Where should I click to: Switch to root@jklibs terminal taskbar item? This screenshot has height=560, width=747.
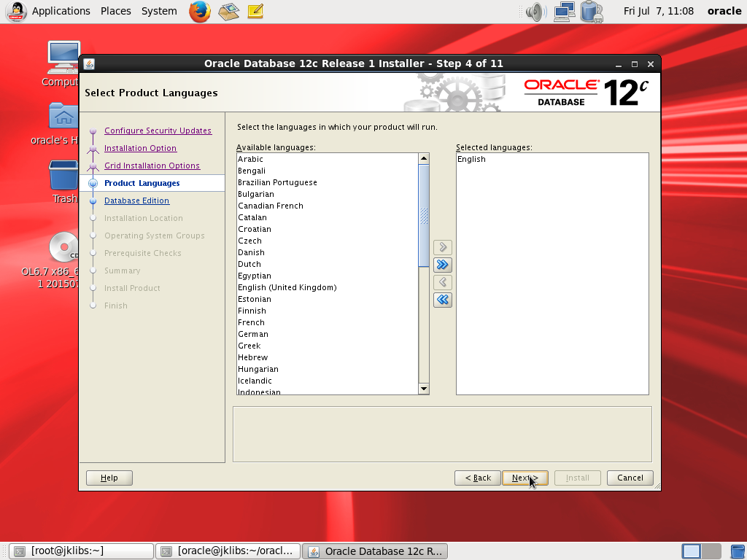(82, 551)
